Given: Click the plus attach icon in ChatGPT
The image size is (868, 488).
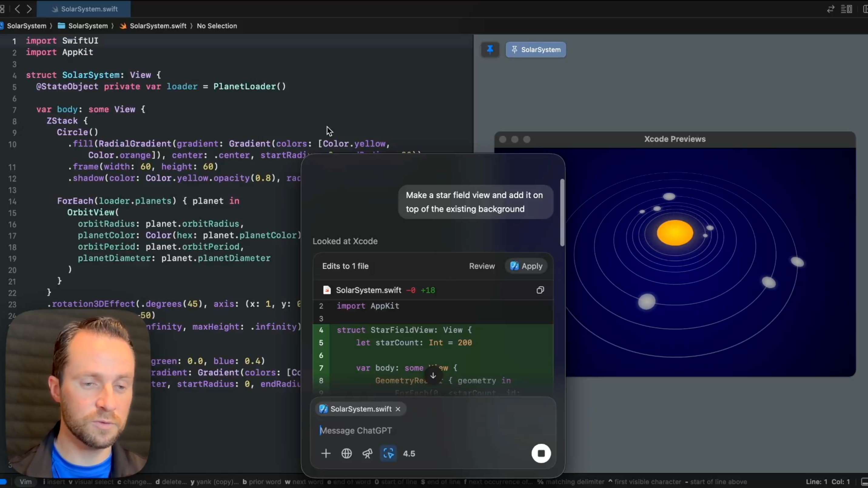Looking at the screenshot, I should pyautogui.click(x=325, y=454).
